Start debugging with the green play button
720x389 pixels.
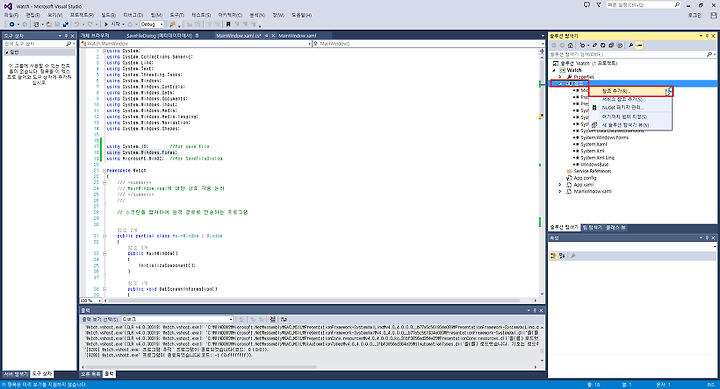106,24
